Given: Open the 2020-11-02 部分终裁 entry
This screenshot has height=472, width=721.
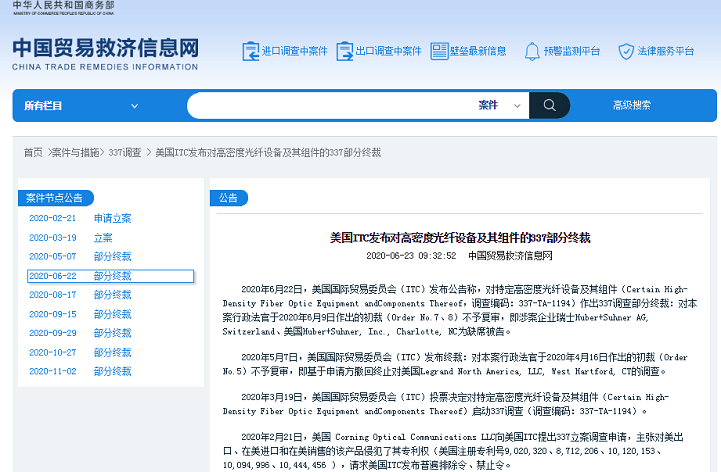Looking at the screenshot, I should pos(80,371).
